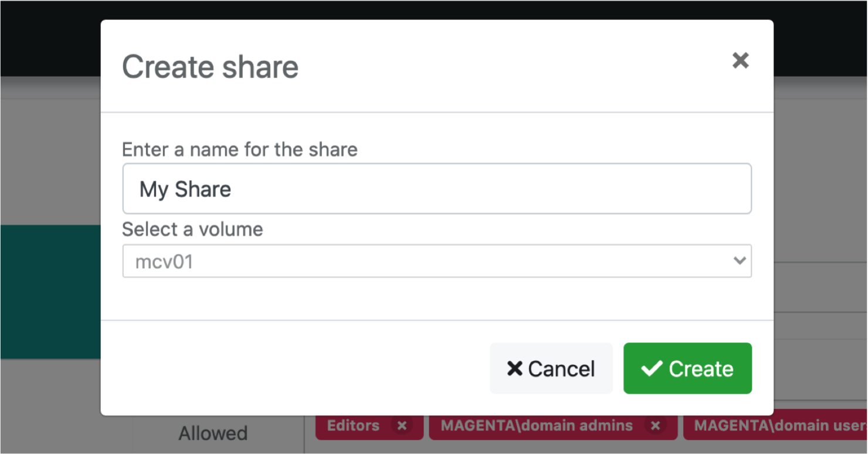Screen dimensions: 868x454
Task: Click the "Enter a name for the share" label
Action: pyautogui.click(x=239, y=150)
